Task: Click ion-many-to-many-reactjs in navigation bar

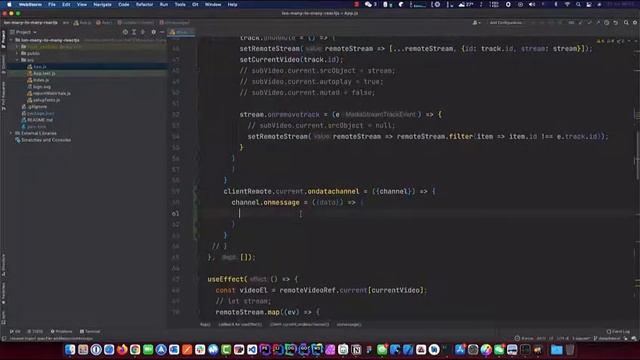Action: [31, 23]
